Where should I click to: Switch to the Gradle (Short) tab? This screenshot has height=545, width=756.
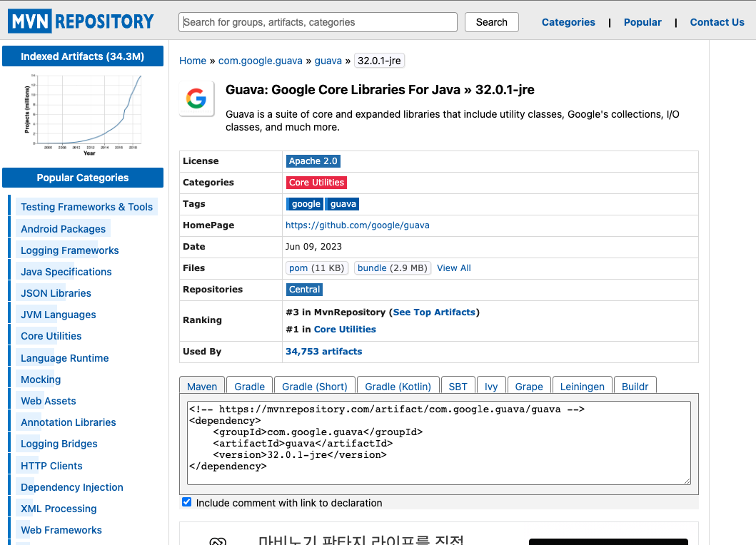tap(314, 386)
